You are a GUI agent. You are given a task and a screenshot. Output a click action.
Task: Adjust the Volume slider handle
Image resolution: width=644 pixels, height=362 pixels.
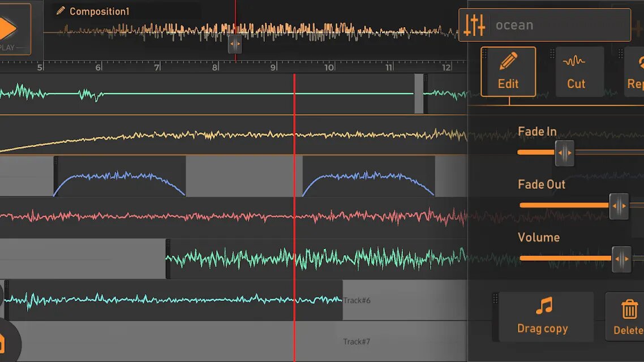coord(621,259)
